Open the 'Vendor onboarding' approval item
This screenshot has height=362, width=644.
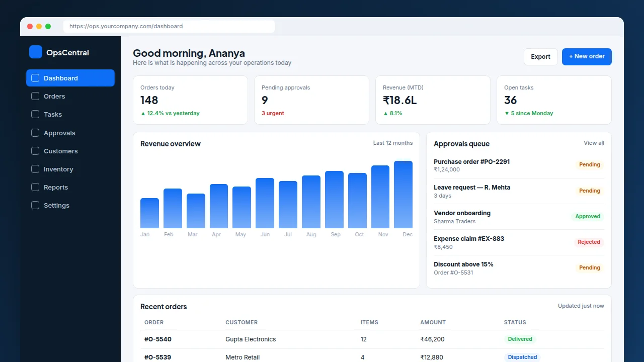(x=519, y=217)
